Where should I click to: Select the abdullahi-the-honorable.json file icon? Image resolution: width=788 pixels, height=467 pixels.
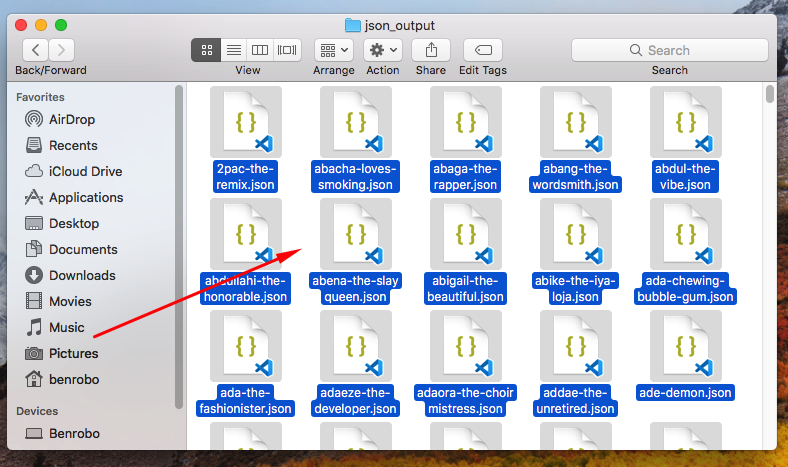tap(246, 234)
